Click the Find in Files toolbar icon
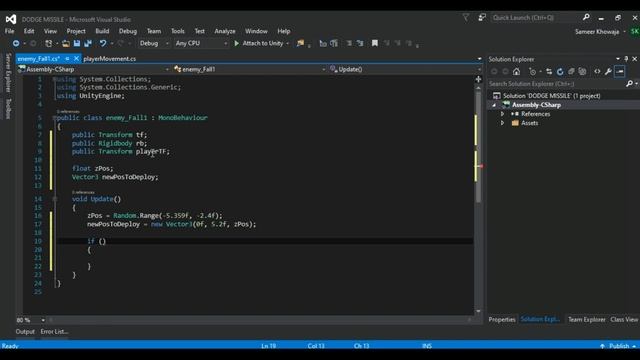The height and width of the screenshot is (360, 640). tap(300, 43)
